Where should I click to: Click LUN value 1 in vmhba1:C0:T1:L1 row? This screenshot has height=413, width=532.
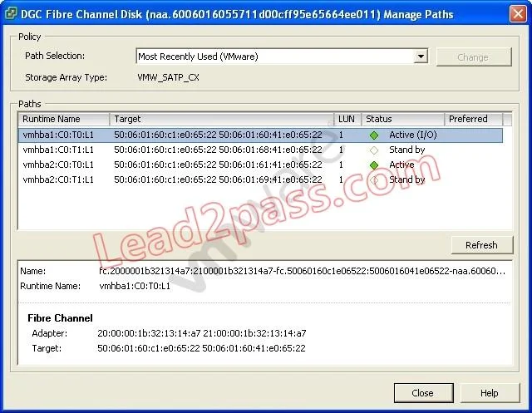point(341,150)
